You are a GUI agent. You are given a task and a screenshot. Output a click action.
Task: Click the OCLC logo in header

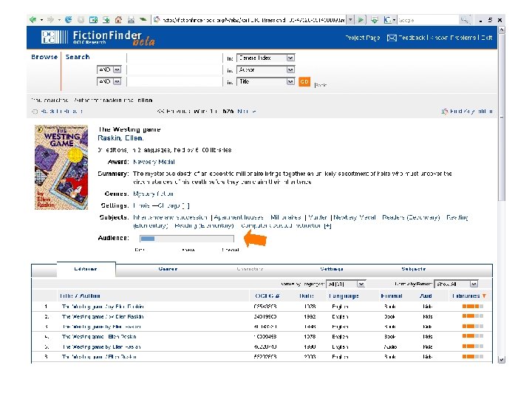[x=54, y=37]
